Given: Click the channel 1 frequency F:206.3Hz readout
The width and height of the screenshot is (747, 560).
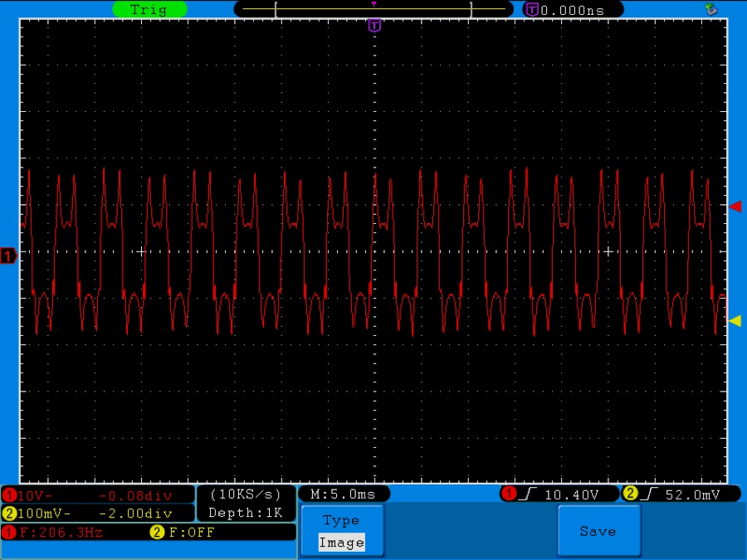Looking at the screenshot, I should 61,533.
